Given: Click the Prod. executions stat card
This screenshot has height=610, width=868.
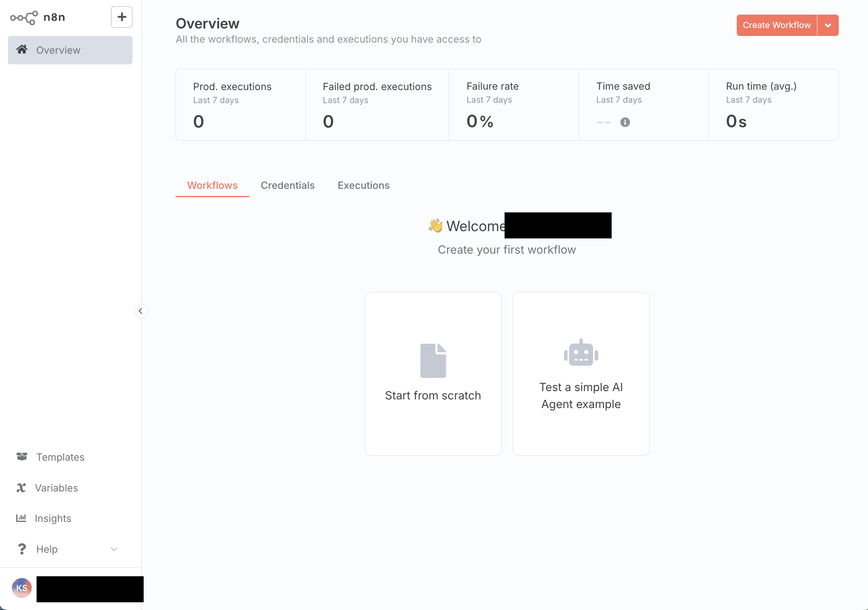Looking at the screenshot, I should 240,105.
